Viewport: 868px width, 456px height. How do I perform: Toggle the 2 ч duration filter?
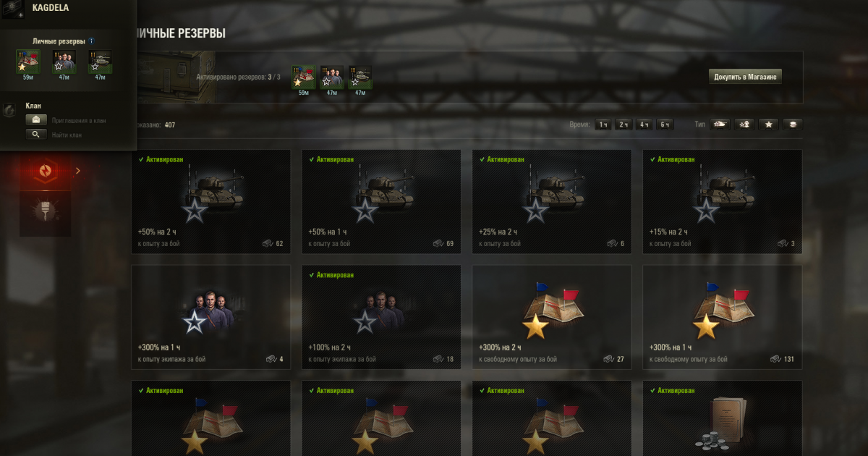click(x=624, y=124)
